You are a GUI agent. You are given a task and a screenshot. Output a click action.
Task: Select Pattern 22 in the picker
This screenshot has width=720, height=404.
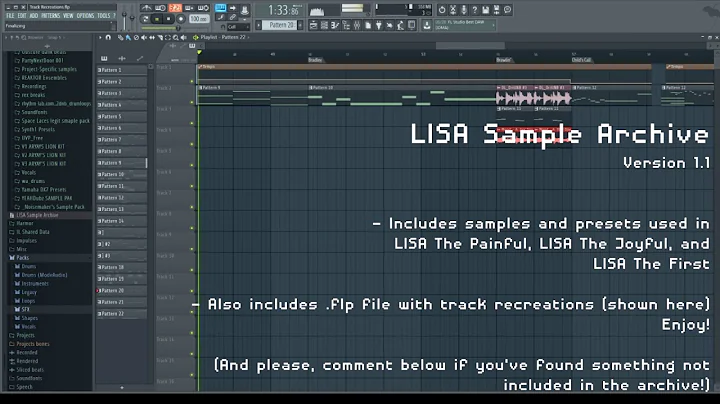point(122,314)
